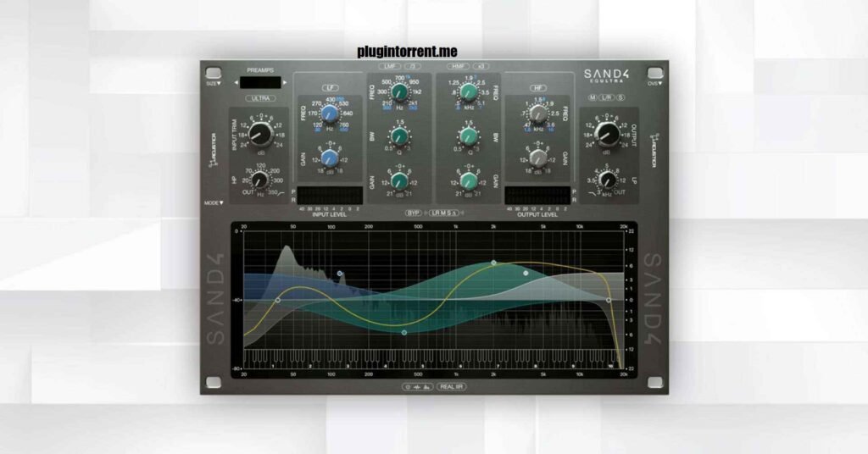Viewport: 868px width, 454px height.
Task: Select the low-pass node near 20k
Action: click(x=609, y=301)
